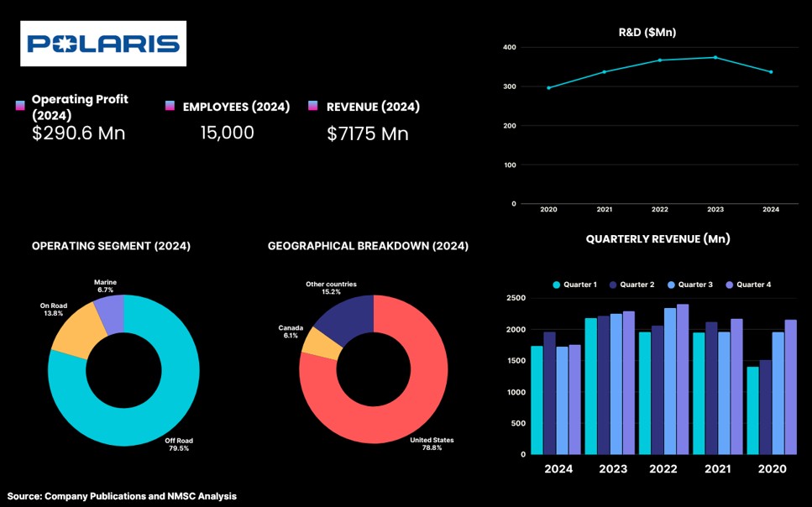Click the 2020 data point on R&D chart
Viewport: 812px width, 507px height.
tap(548, 87)
